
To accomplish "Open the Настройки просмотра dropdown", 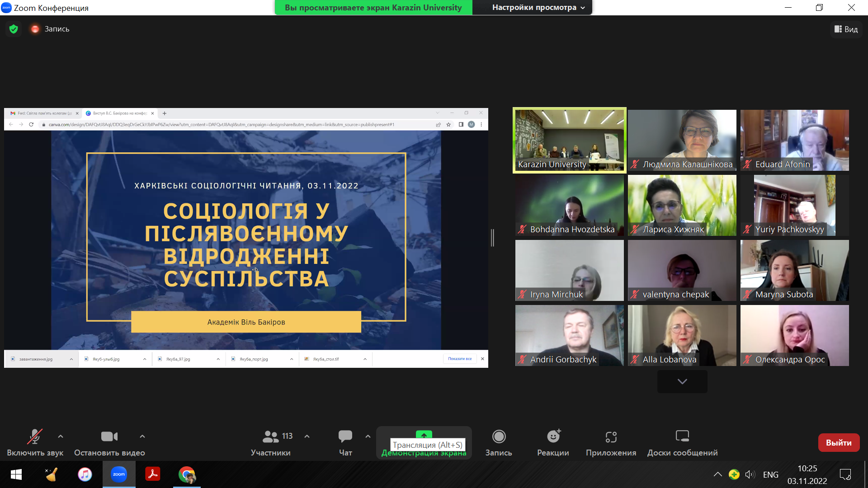I will (x=538, y=8).
